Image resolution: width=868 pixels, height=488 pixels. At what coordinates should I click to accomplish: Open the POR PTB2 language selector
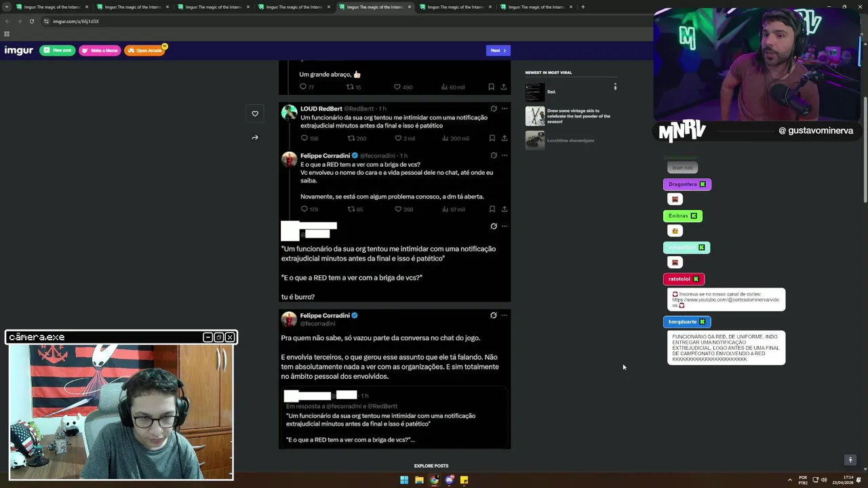coord(803,480)
